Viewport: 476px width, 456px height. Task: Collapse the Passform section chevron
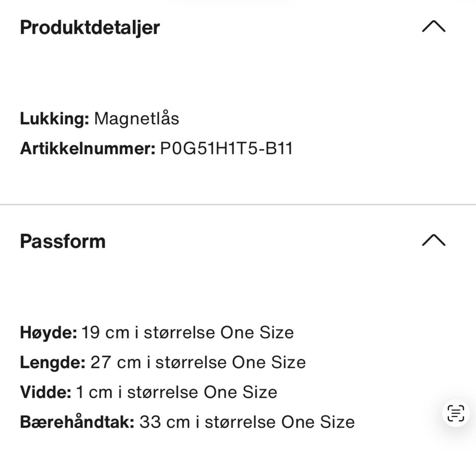pos(433,240)
